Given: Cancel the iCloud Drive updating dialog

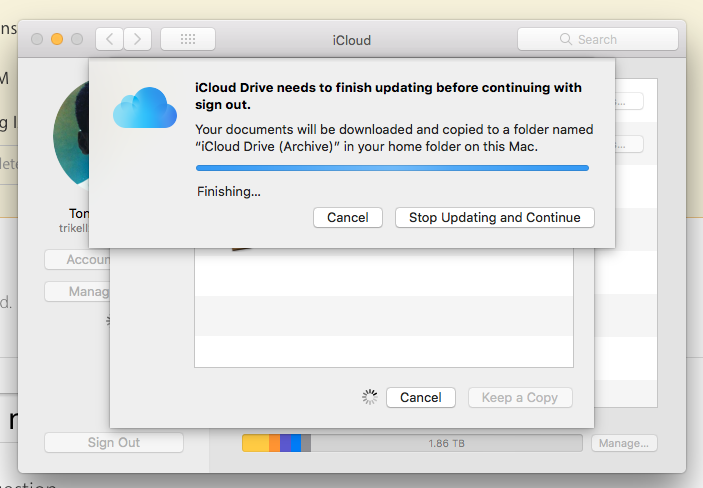Looking at the screenshot, I should (x=348, y=218).
